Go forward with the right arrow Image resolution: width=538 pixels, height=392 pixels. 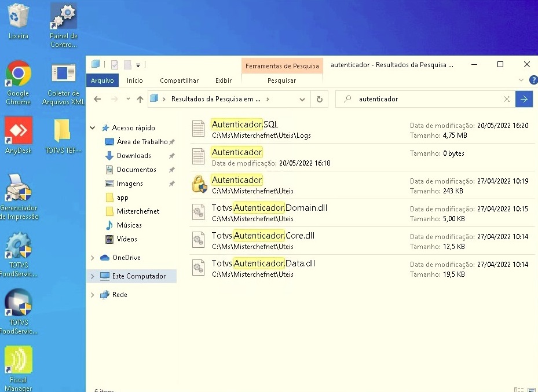point(114,99)
